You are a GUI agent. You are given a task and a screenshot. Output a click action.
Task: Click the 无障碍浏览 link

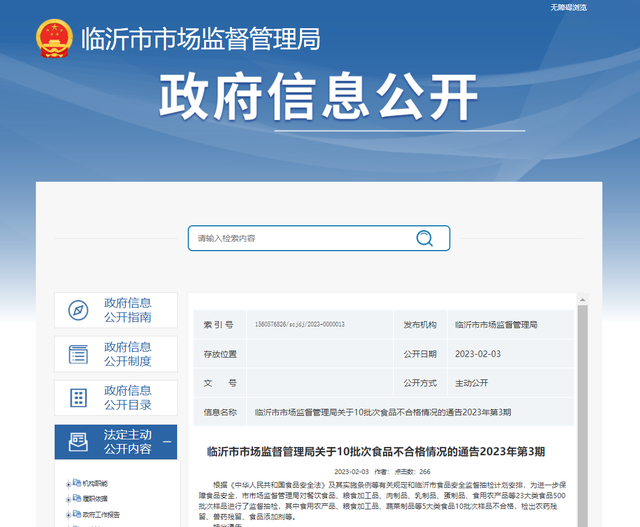(568, 7)
